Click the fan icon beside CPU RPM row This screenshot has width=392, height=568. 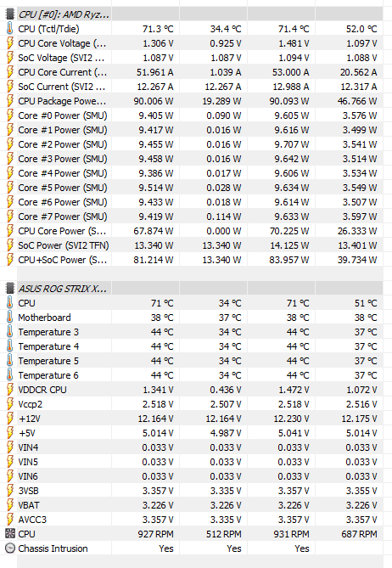click(x=10, y=533)
